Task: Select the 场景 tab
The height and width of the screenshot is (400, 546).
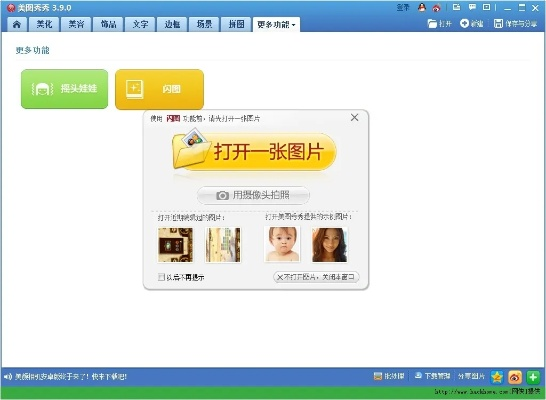Action: (204, 24)
